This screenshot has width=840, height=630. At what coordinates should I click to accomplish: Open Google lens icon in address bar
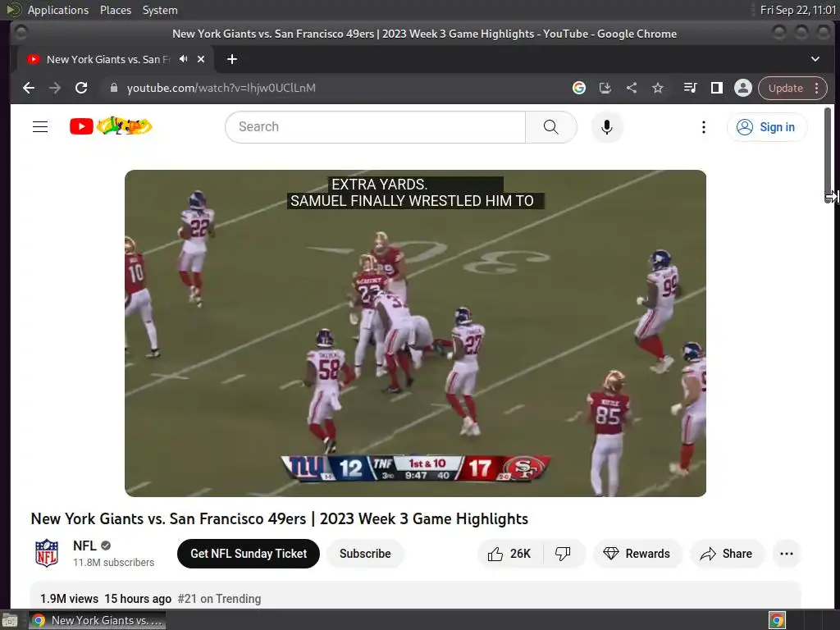(x=578, y=88)
